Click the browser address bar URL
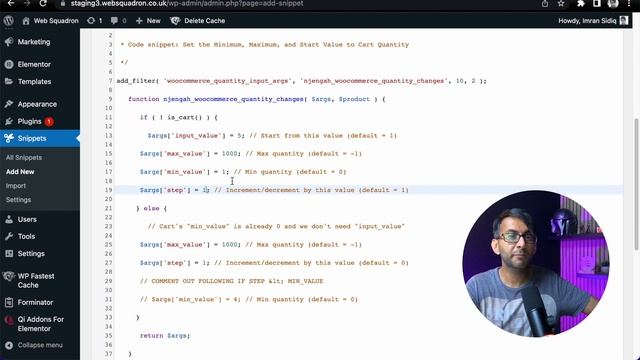The image size is (640, 360). pos(187,3)
